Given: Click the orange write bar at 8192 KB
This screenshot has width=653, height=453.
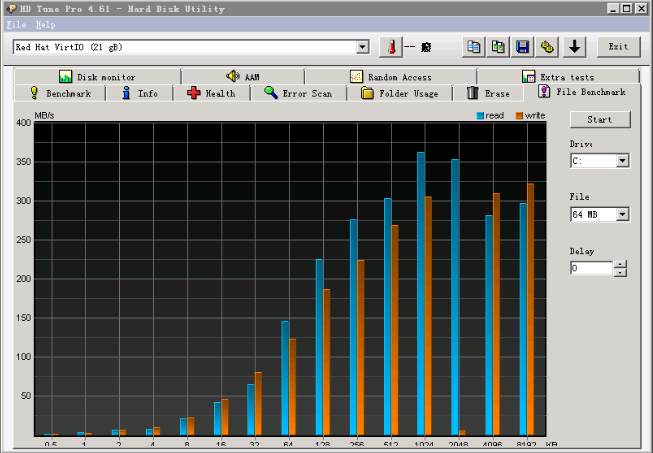Looking at the screenshot, I should [x=531, y=309].
